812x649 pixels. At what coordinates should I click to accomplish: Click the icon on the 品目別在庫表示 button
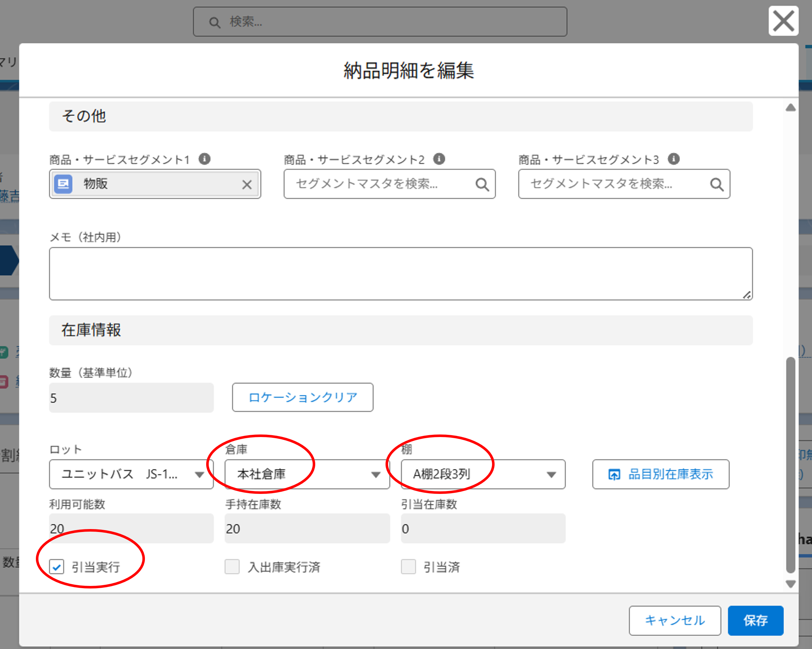click(614, 474)
